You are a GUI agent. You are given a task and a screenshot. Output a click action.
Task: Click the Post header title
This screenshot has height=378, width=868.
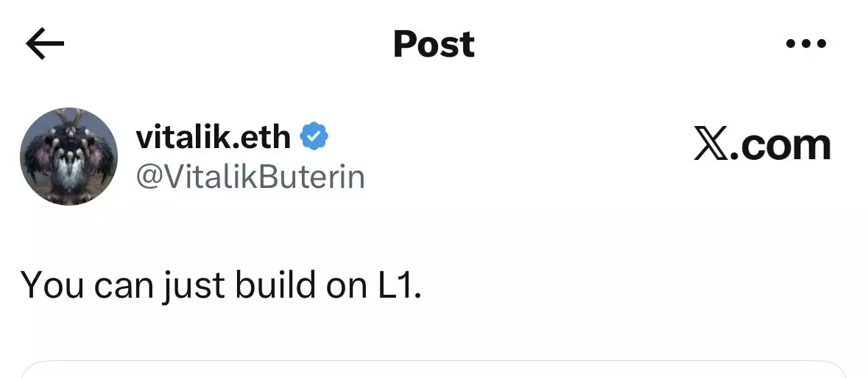coord(434,45)
